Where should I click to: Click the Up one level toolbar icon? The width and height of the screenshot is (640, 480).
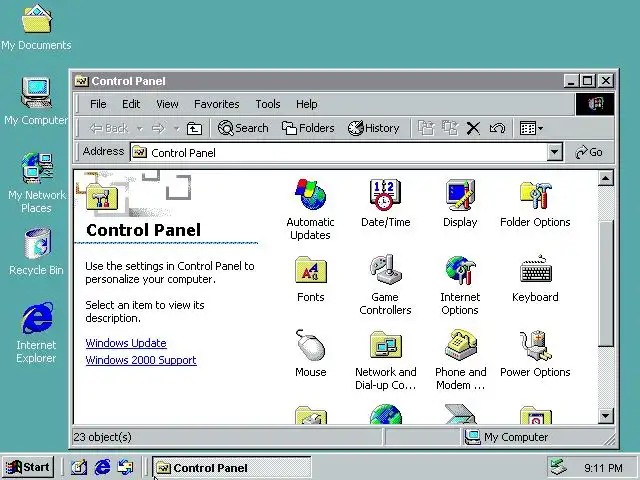[x=194, y=129]
